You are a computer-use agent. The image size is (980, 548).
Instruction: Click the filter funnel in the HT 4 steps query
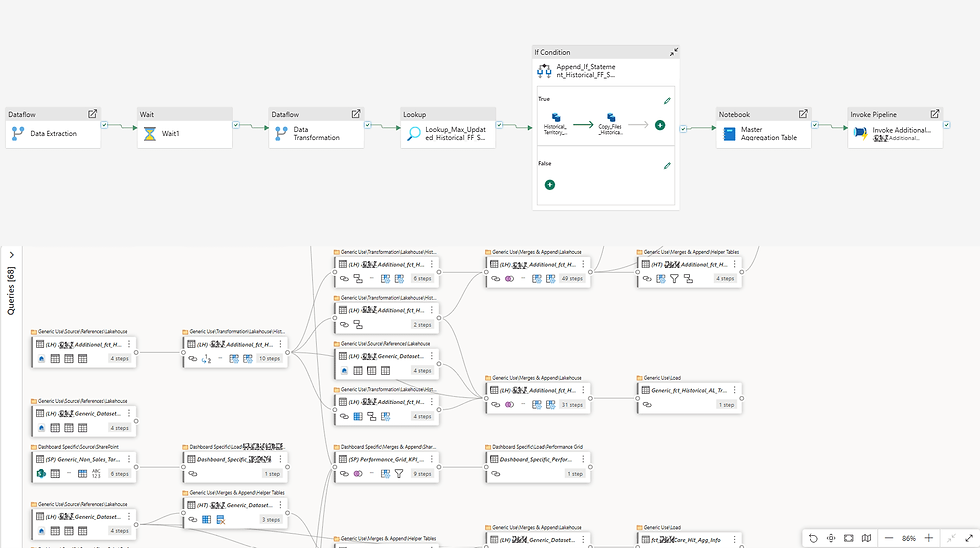tap(674, 279)
